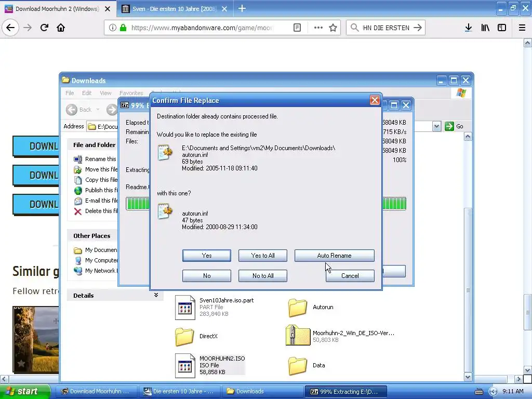Open View menu in Downloads window
Image resolution: width=532 pixels, height=399 pixels.
(x=105, y=93)
